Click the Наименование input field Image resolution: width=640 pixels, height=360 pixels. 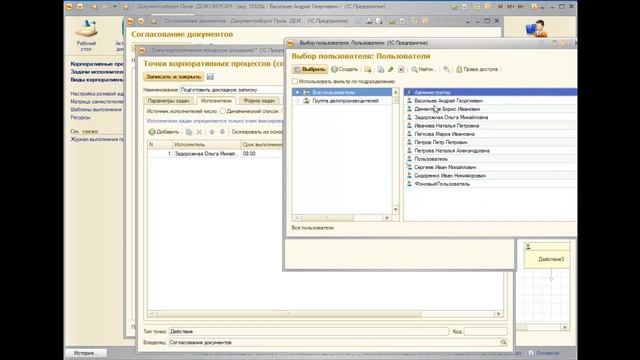tap(231, 90)
